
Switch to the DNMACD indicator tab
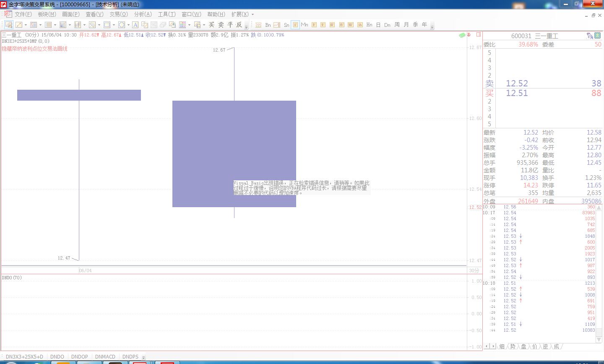pyautogui.click(x=105, y=357)
